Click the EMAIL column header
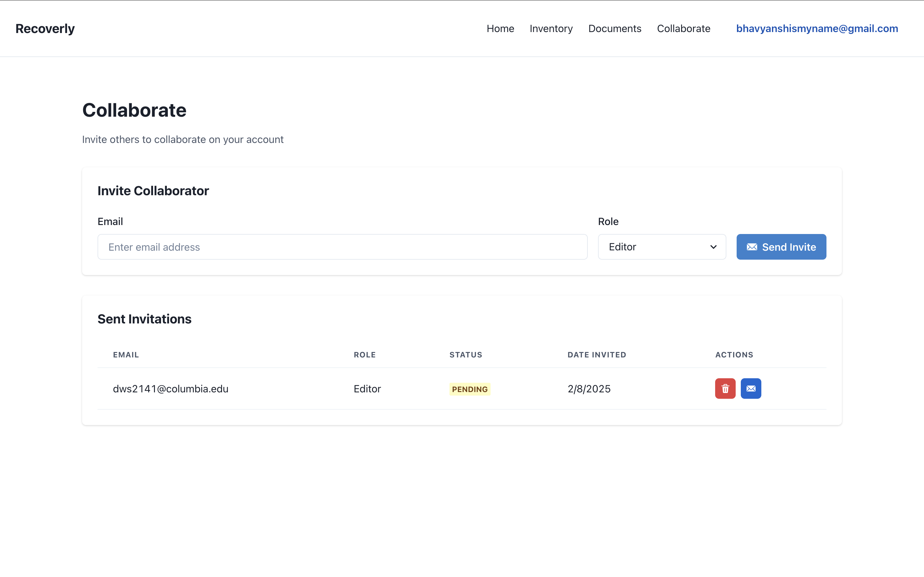The width and height of the screenshot is (924, 577). [126, 355]
